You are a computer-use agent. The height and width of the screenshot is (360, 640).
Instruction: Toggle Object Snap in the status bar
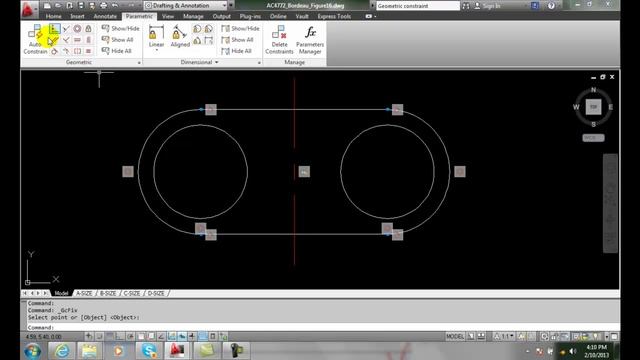click(x=141, y=336)
